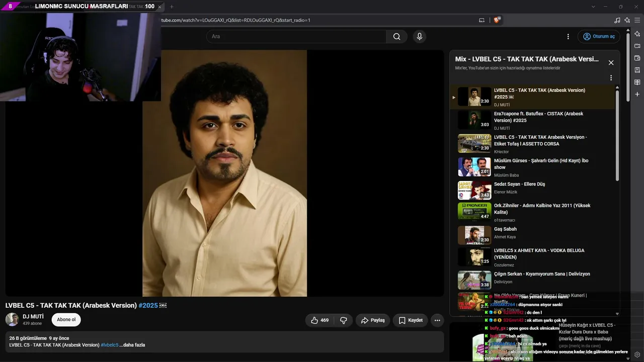644x362 pixels.
Task: Add a new item to the Brave sidebar
Action: (637, 94)
